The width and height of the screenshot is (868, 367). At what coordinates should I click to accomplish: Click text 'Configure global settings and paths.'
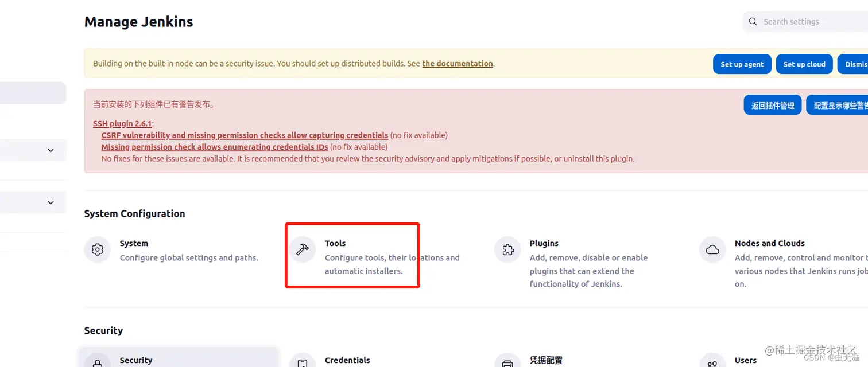[189, 257]
